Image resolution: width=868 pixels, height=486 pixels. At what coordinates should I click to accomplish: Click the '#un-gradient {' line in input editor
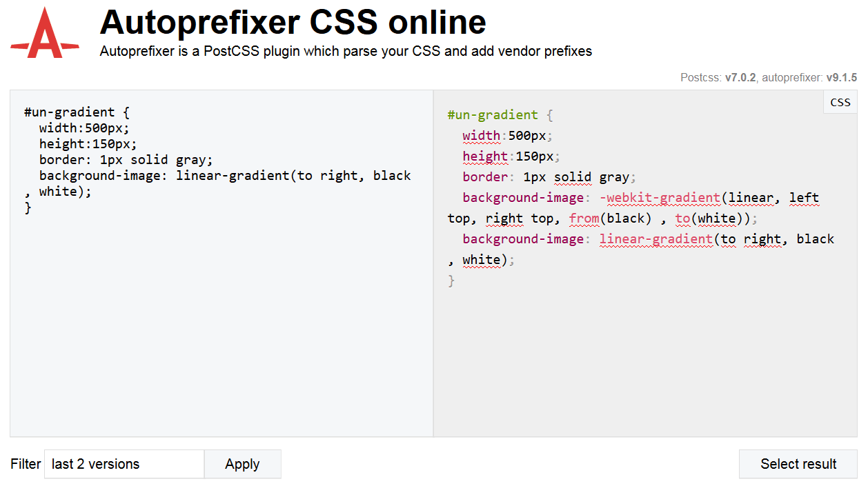click(77, 112)
